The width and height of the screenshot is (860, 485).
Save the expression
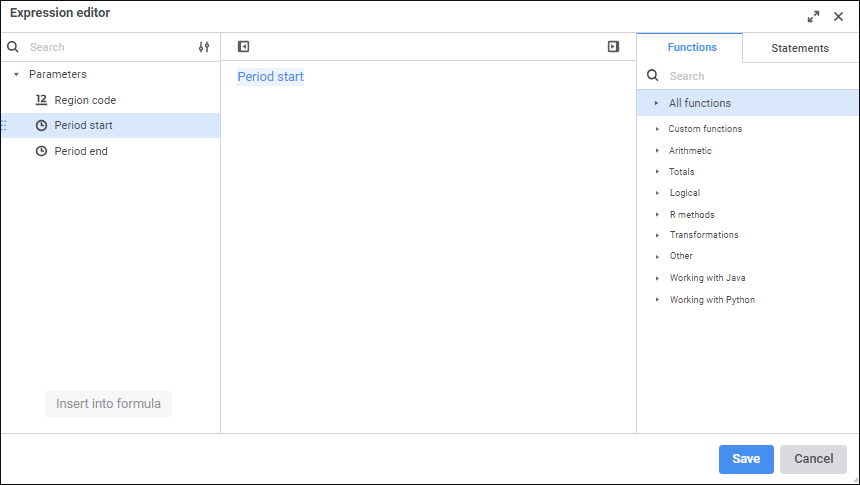pos(745,459)
